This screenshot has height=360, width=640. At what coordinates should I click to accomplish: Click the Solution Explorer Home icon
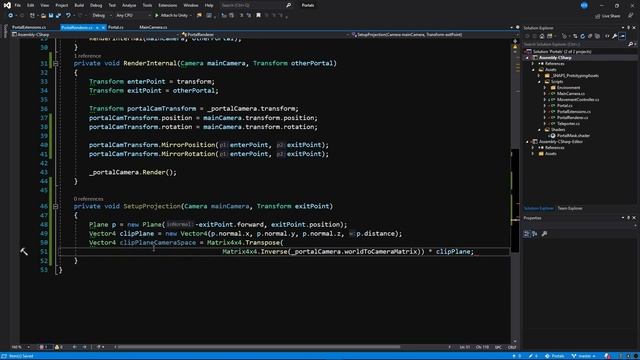click(542, 36)
